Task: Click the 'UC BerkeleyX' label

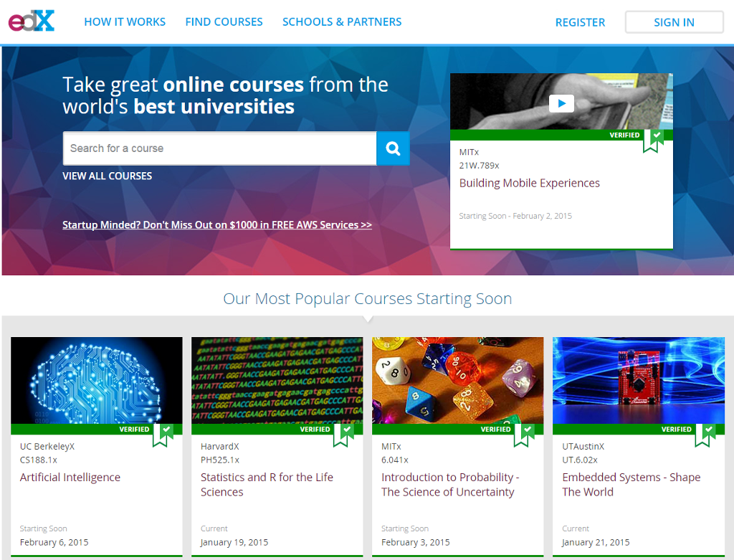Action: 47,447
